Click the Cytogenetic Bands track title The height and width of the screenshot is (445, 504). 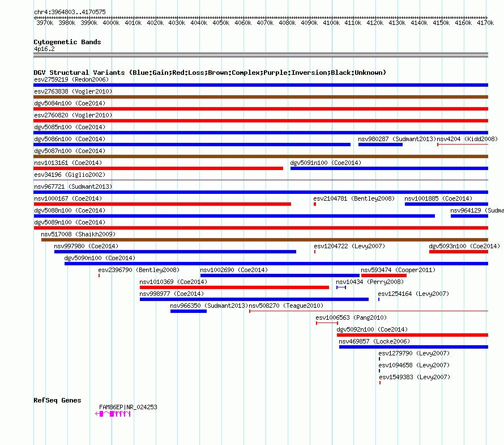point(67,42)
